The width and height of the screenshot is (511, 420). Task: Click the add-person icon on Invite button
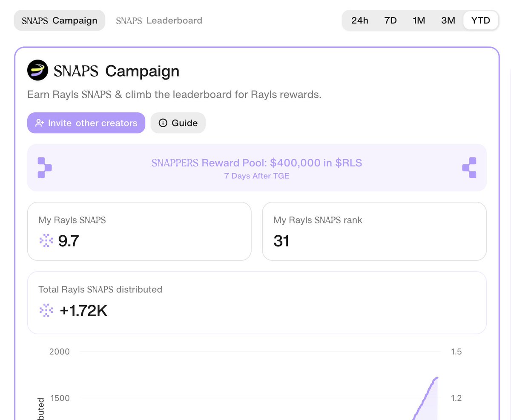[x=40, y=123]
